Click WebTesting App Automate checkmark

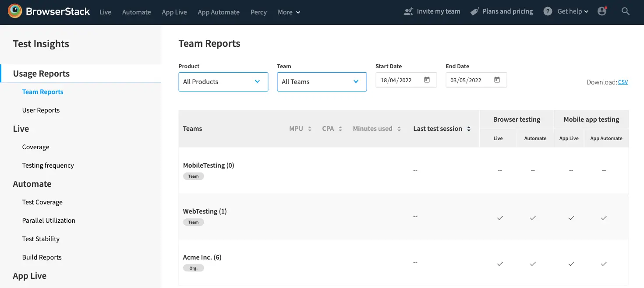[604, 218]
